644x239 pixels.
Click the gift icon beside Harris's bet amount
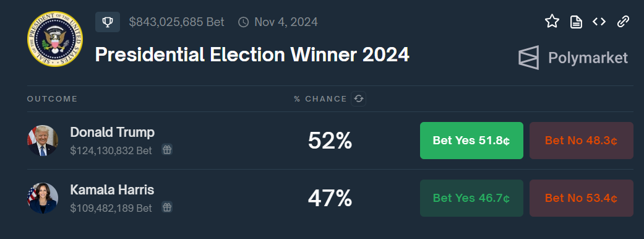pyautogui.click(x=166, y=207)
